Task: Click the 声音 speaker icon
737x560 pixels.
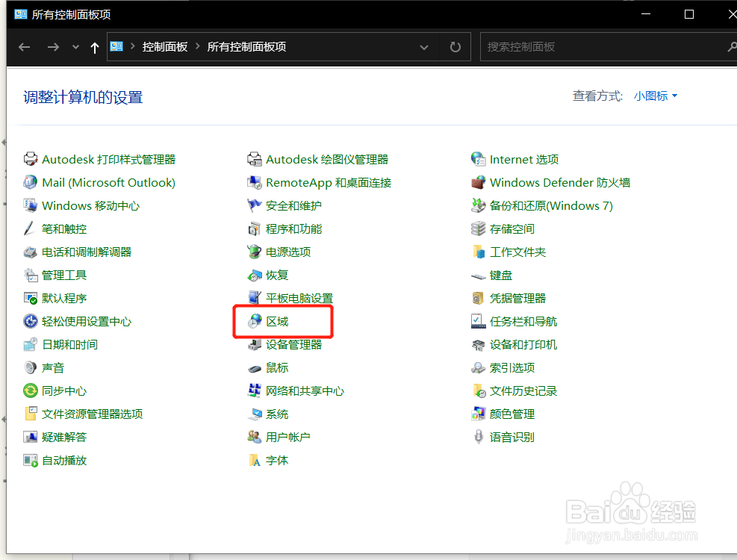Action: tap(31, 367)
